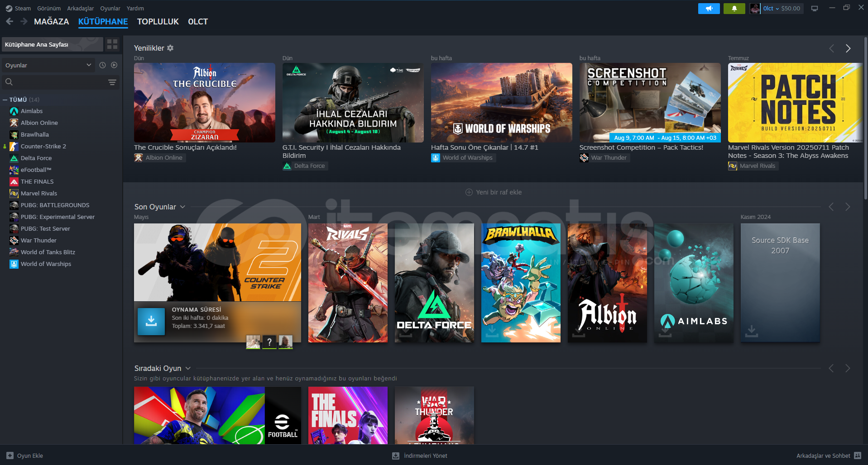This screenshot has height=465, width=868.
Task: Click THE FINALS icon in game list
Action: coord(14,181)
